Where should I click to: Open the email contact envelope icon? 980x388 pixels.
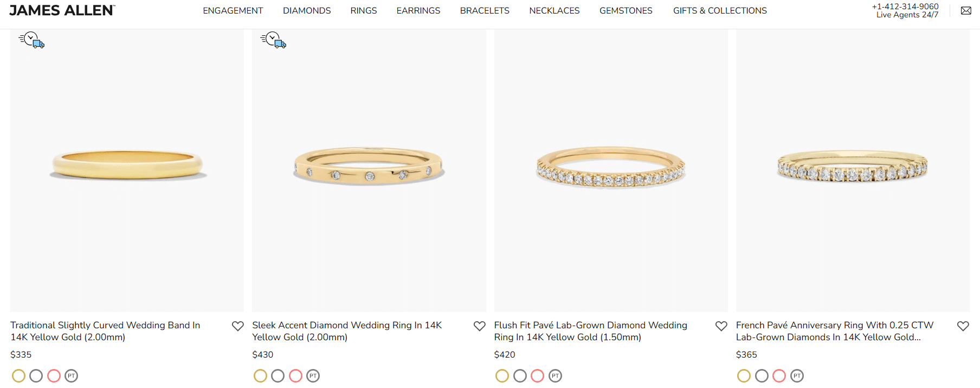tap(966, 11)
